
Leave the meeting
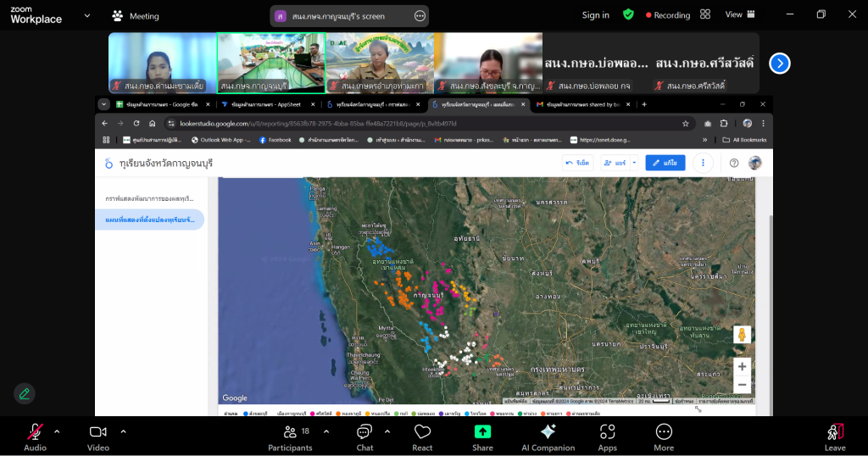[x=835, y=436]
